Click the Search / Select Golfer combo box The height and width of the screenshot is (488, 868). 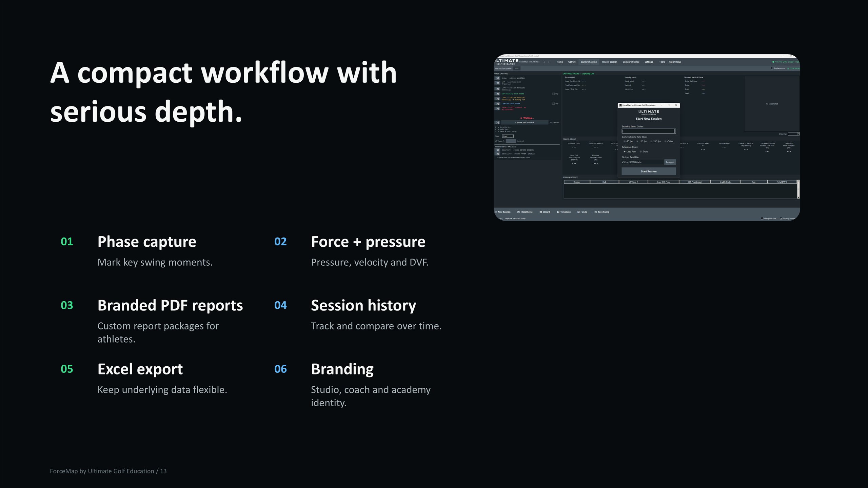coord(649,131)
